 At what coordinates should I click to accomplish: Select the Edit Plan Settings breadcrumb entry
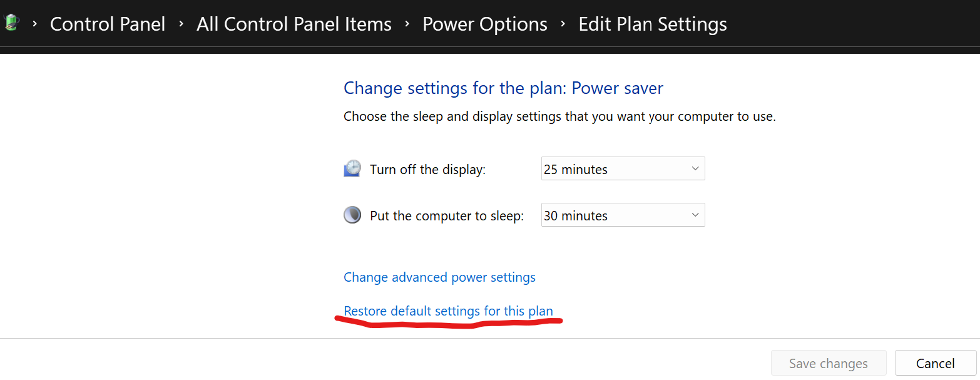tap(652, 24)
